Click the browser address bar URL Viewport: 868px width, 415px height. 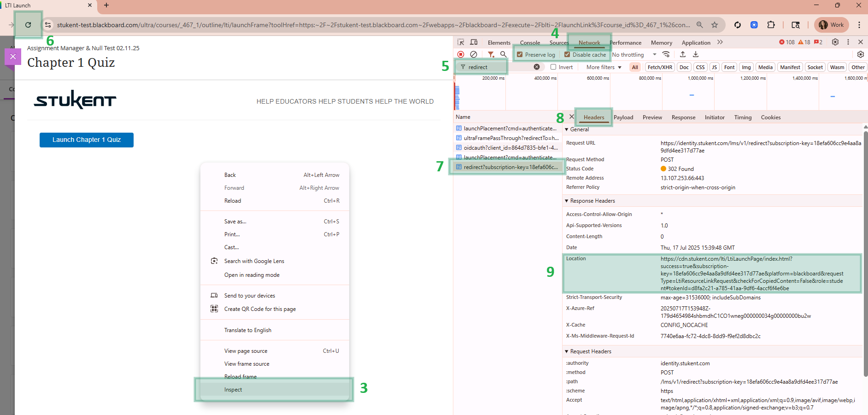coord(373,25)
